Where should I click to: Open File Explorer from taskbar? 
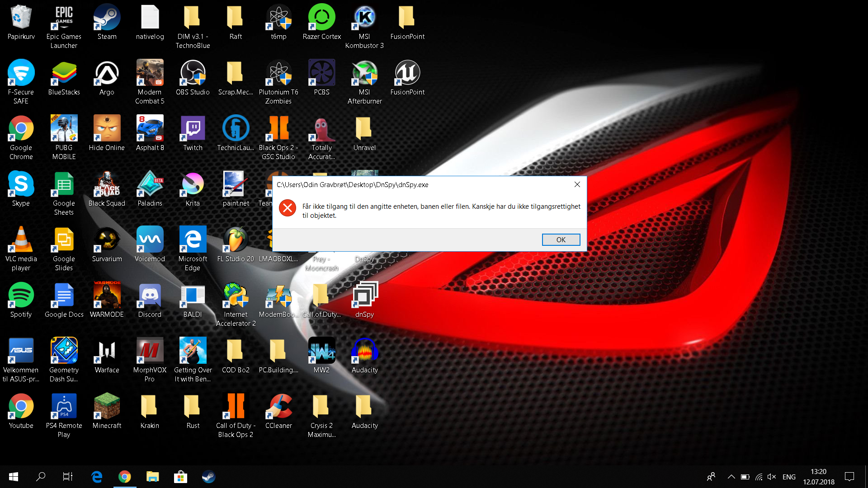coord(153,477)
